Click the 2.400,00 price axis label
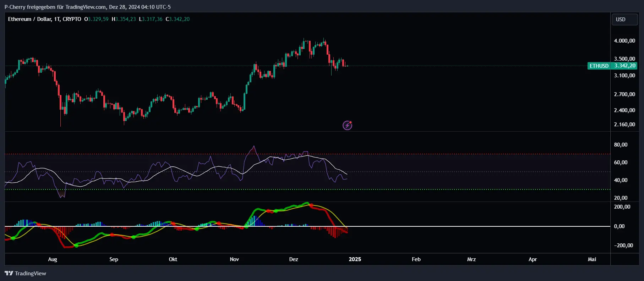644x281 pixels. [x=624, y=110]
